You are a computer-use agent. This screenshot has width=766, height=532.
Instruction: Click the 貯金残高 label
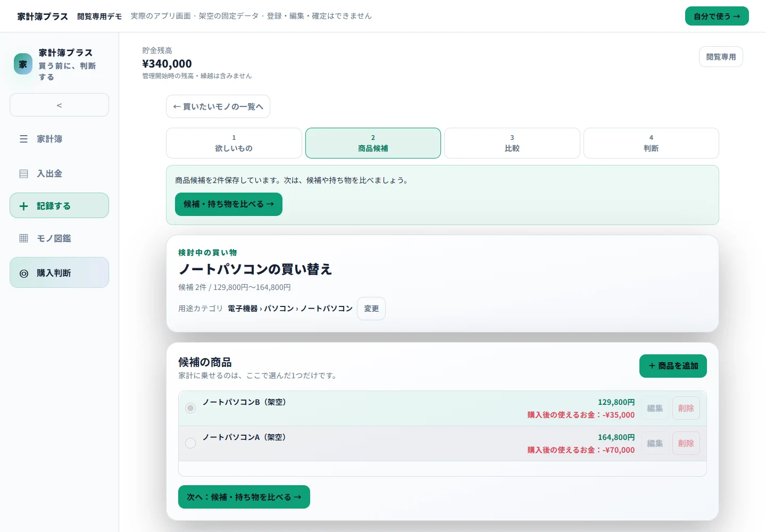pyautogui.click(x=157, y=51)
